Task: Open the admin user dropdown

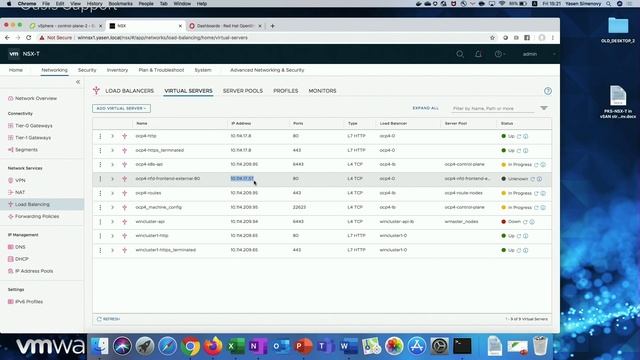Action: [x=539, y=54]
